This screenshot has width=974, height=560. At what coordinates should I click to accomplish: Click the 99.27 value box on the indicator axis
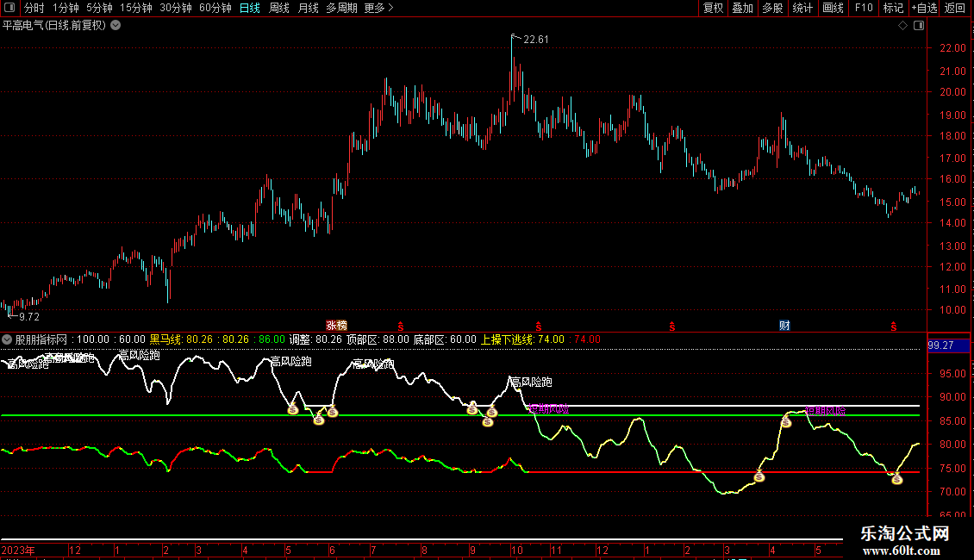pos(948,345)
